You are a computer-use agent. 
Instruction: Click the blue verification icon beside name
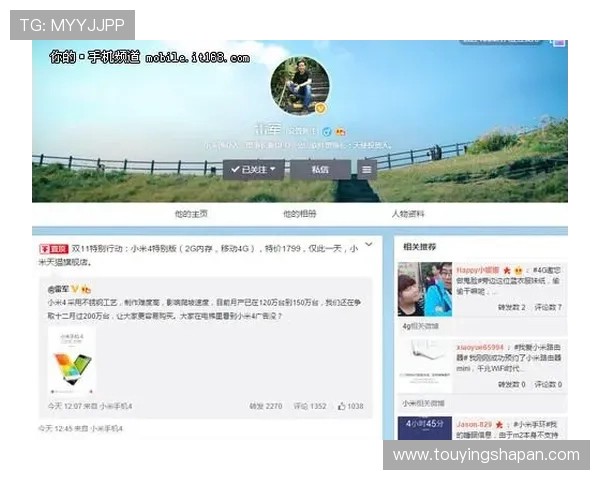coord(326,132)
